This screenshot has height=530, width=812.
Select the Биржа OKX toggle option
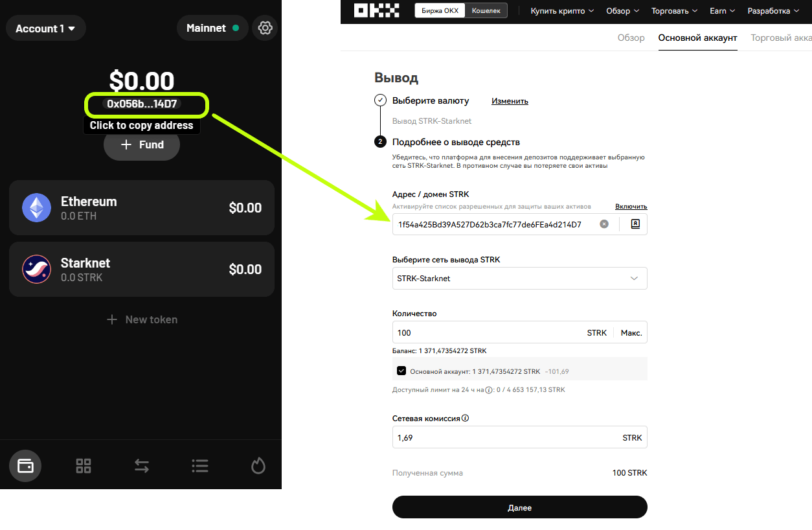tap(440, 10)
